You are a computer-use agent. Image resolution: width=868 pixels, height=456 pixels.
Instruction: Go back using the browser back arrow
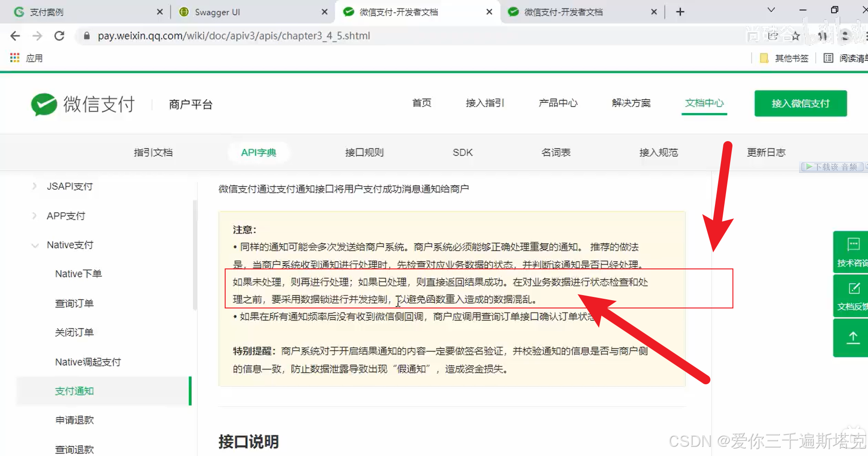(15, 36)
